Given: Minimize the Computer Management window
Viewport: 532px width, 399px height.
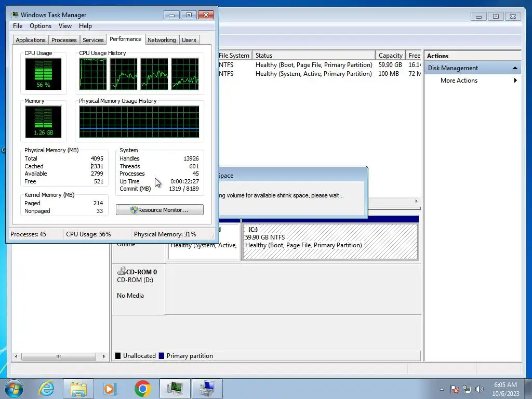Looking at the screenshot, I should pyautogui.click(x=478, y=16).
